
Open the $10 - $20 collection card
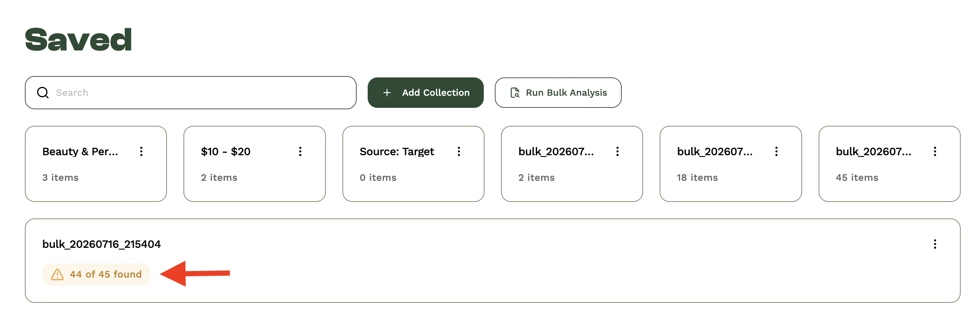click(x=255, y=164)
